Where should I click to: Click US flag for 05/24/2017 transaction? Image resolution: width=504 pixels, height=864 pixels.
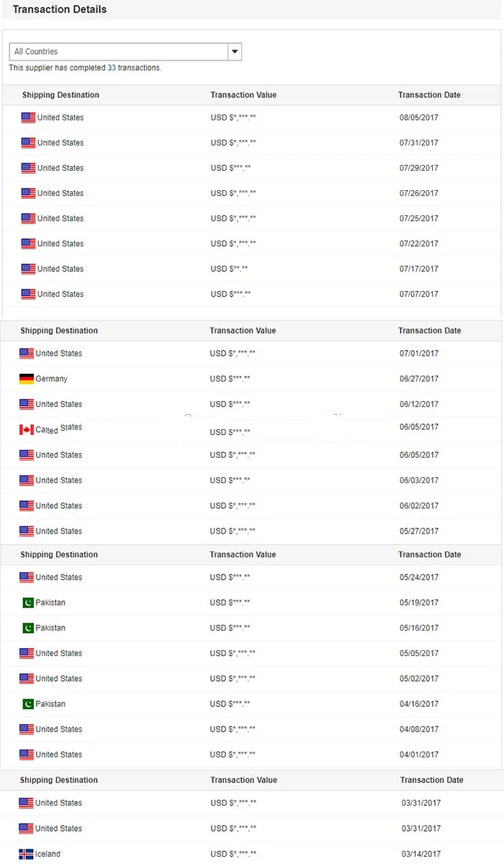pyautogui.click(x=27, y=577)
